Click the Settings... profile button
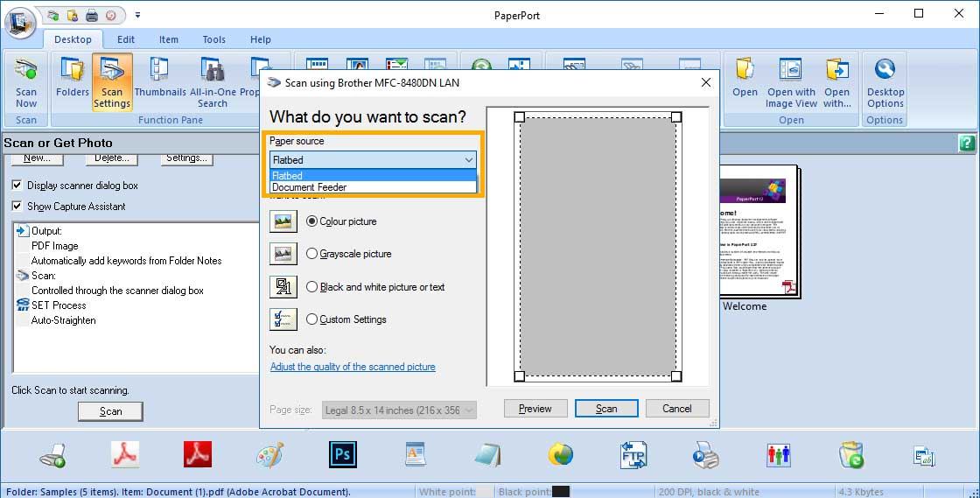Viewport: 980px width, 498px height. coord(186,158)
